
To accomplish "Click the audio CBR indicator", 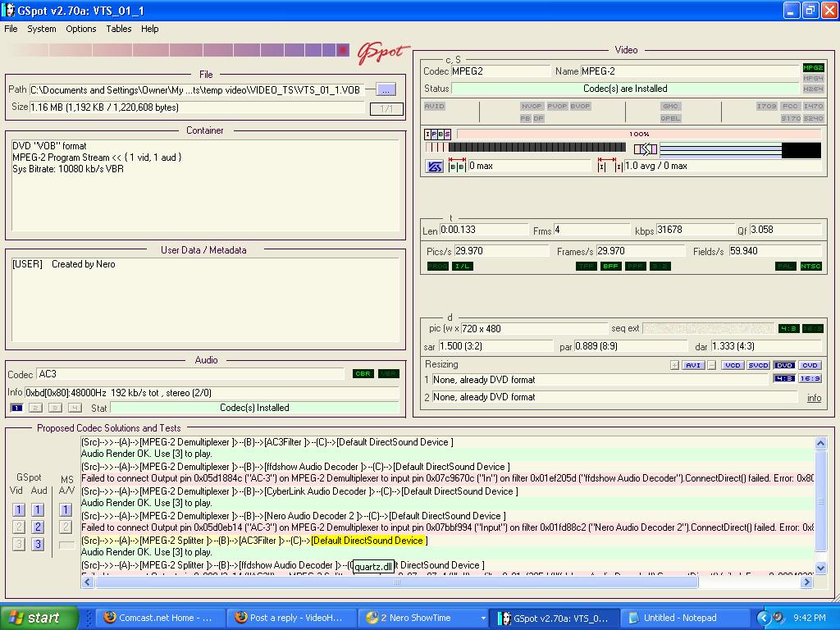I will [x=363, y=373].
